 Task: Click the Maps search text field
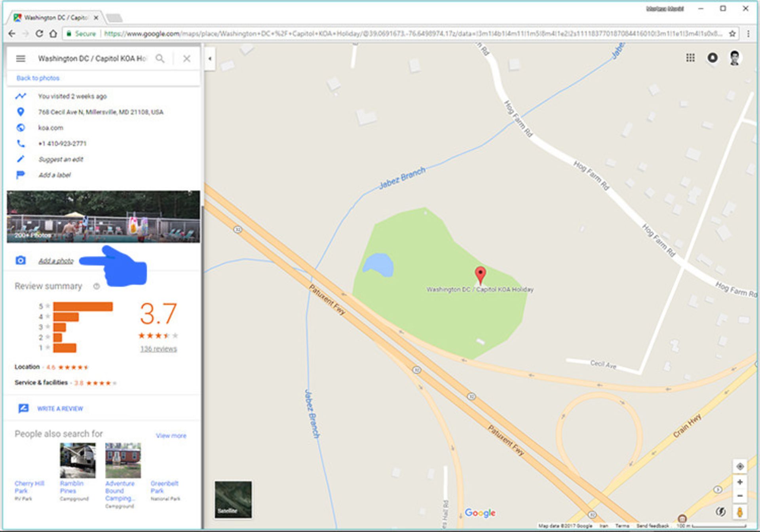pos(93,59)
